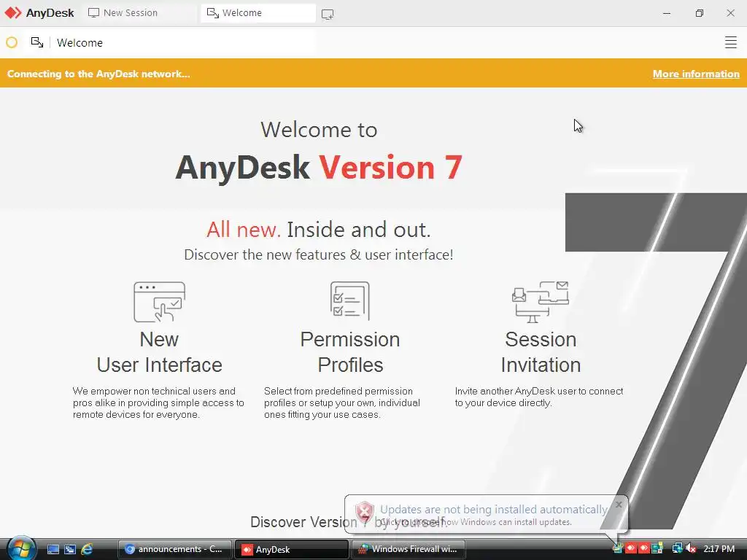747x560 pixels.
Task: Click the New User Interface heading
Action: coord(159,352)
